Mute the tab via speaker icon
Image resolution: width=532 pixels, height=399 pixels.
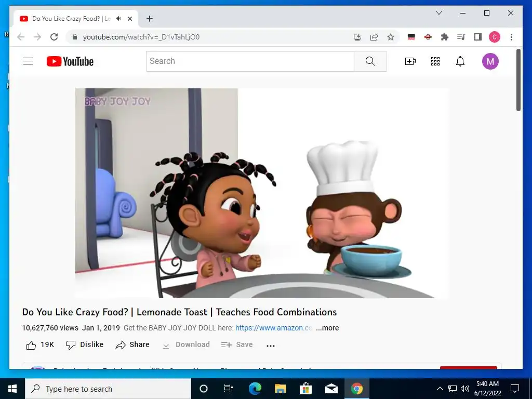coord(119,19)
